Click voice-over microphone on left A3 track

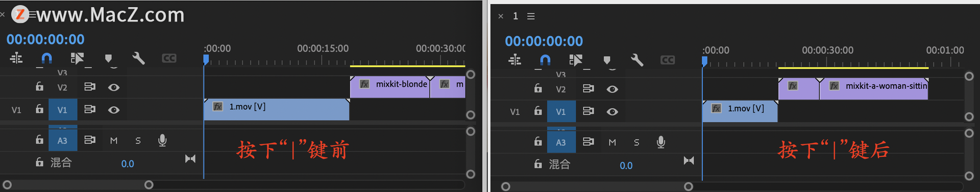pyautogui.click(x=162, y=140)
